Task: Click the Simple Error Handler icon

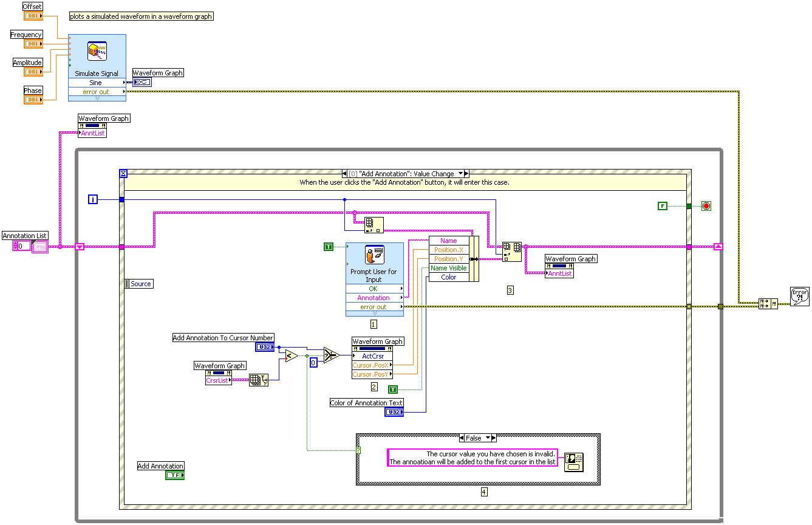Action: pyautogui.click(x=800, y=296)
